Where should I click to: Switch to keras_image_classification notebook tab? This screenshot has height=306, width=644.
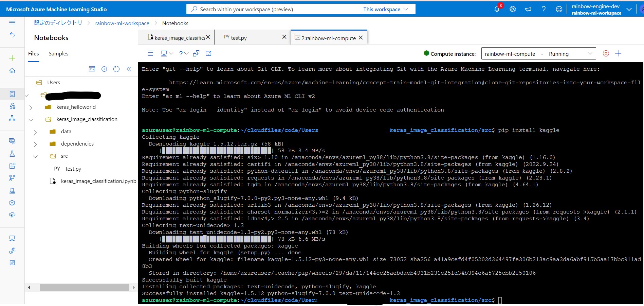[x=176, y=38]
